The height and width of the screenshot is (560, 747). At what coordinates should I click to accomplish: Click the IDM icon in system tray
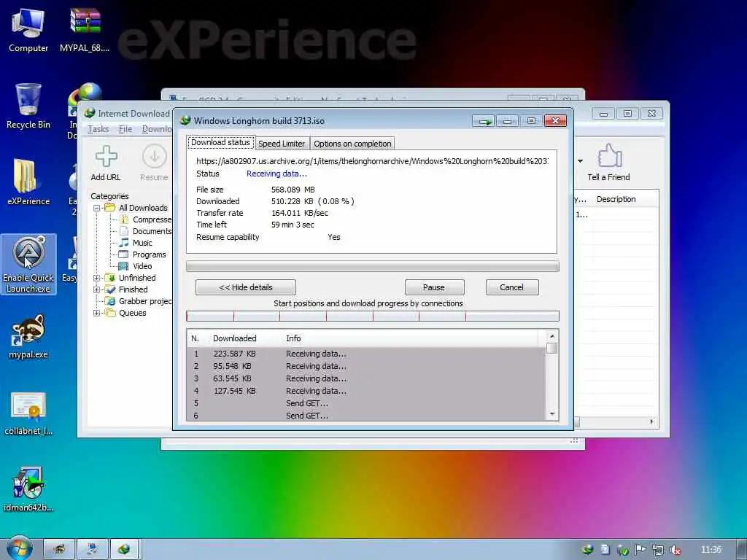tap(588, 550)
